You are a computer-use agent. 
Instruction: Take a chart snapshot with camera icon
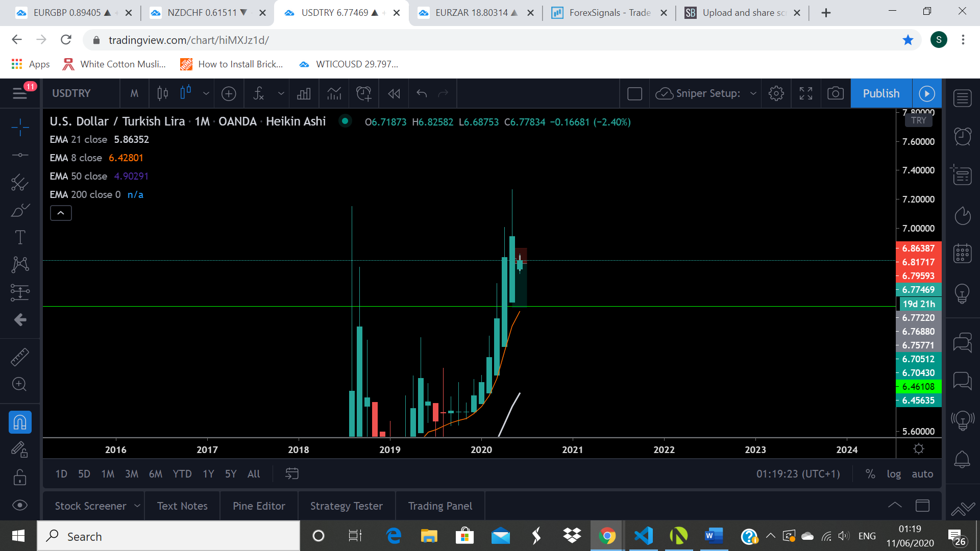tap(836, 93)
